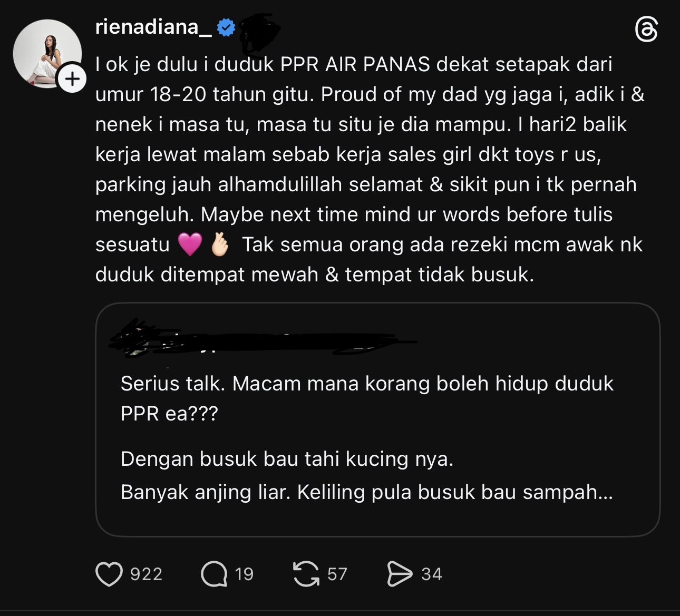
Task: Click the blue verified badge
Action: click(226, 27)
